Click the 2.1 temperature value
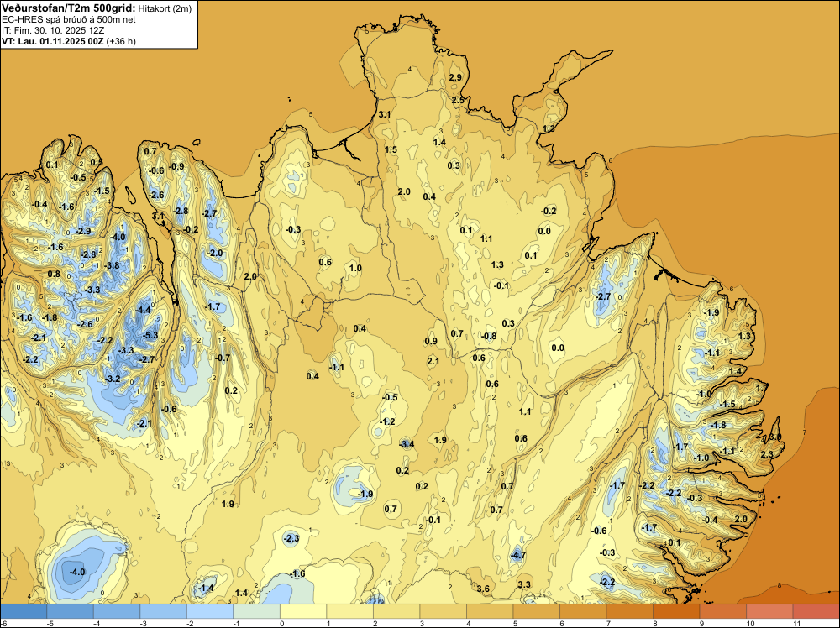The height and width of the screenshot is (628, 840). coord(433,361)
